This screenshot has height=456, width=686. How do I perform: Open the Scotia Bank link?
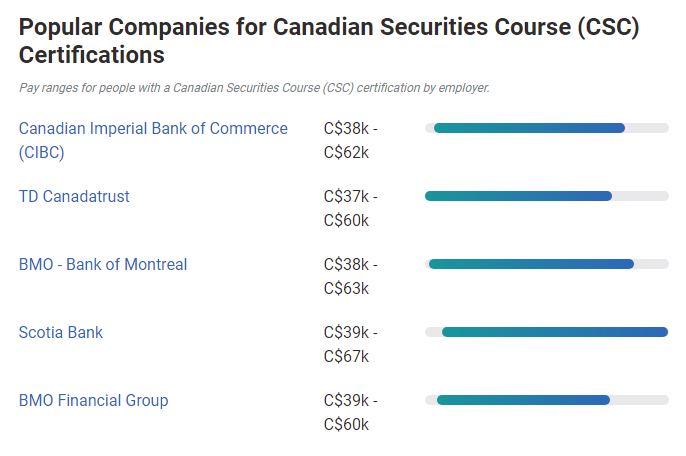(61, 333)
